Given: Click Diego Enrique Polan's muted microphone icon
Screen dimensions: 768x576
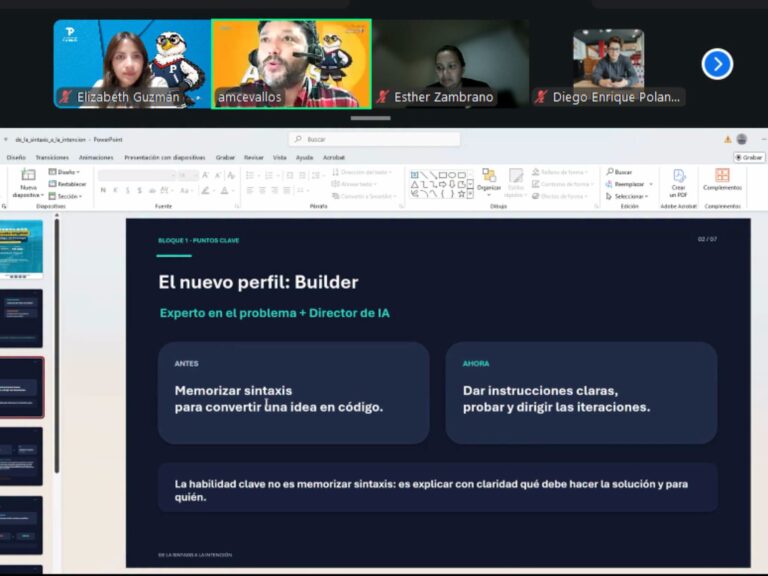Looking at the screenshot, I should 541,96.
